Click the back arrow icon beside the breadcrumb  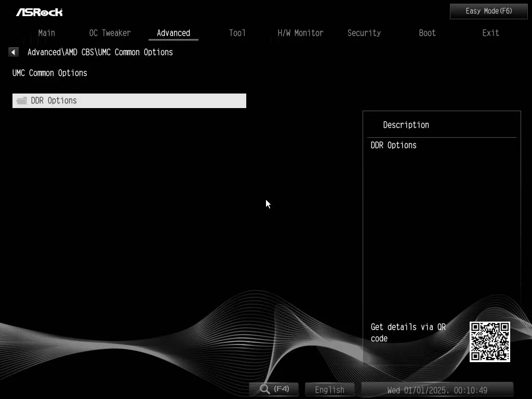tap(13, 52)
